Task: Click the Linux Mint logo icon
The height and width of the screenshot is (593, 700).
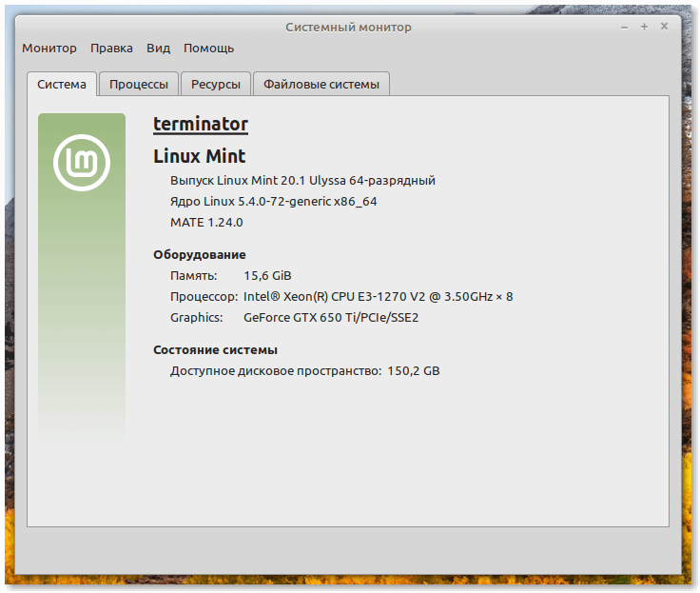Action: click(82, 163)
